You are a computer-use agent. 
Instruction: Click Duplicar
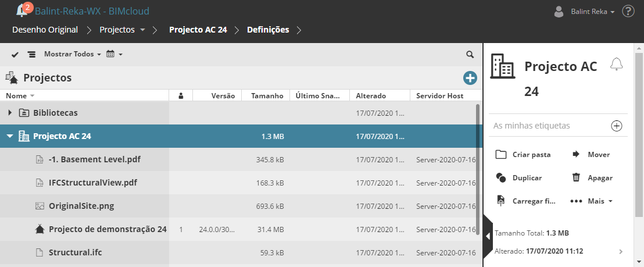(x=519, y=178)
